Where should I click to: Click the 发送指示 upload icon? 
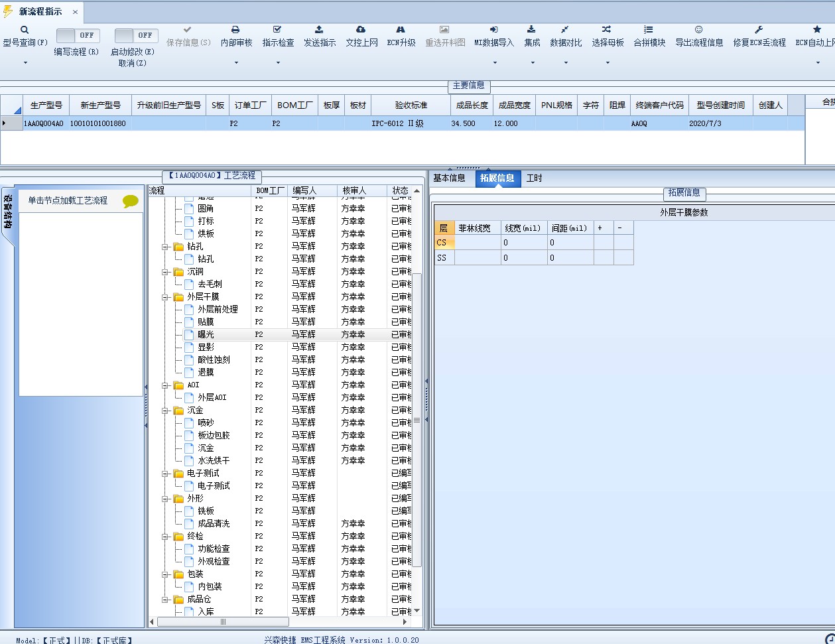click(x=319, y=30)
